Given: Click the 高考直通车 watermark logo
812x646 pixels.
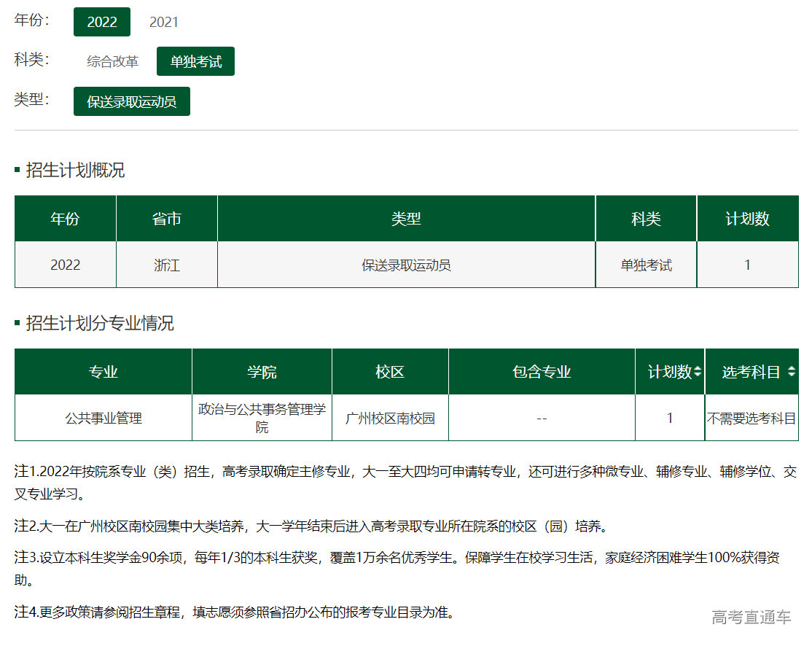Looking at the screenshot, I should tap(752, 618).
